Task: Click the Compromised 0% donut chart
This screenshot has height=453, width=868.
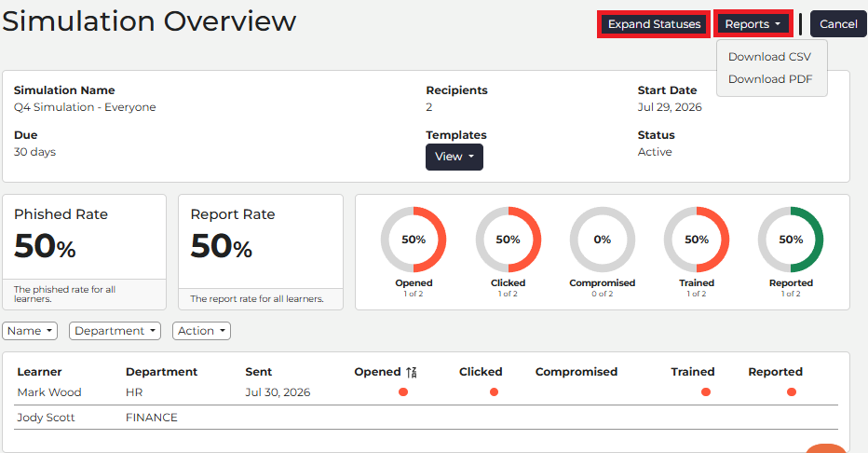Action: (603, 240)
